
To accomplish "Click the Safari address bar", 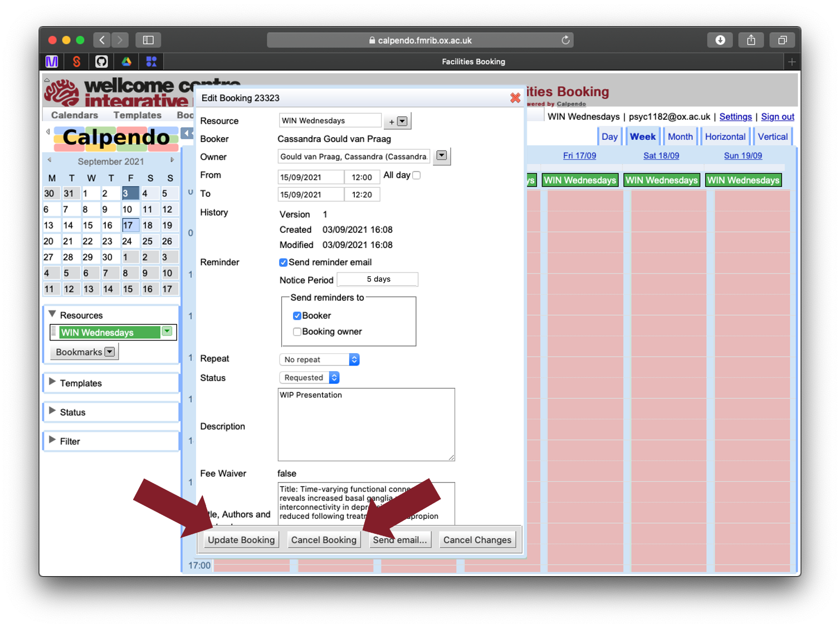I will click(x=420, y=40).
